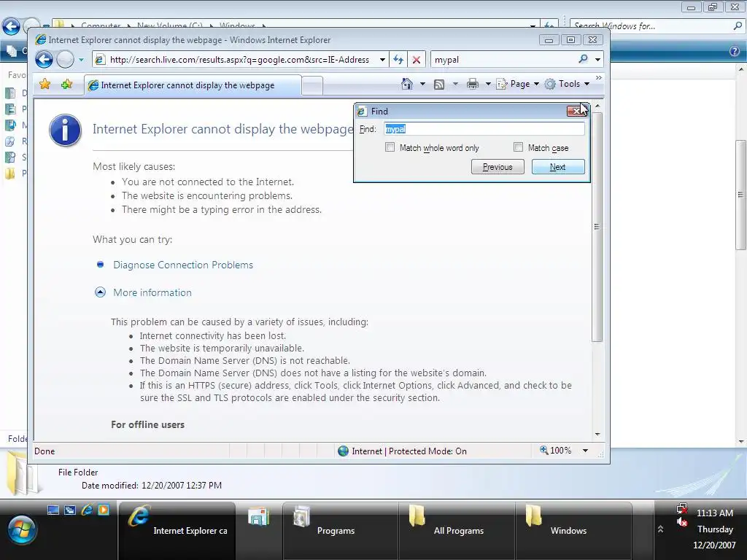This screenshot has width=747, height=560.
Task: Click Show Desktop quick launch icon
Action: click(x=53, y=510)
